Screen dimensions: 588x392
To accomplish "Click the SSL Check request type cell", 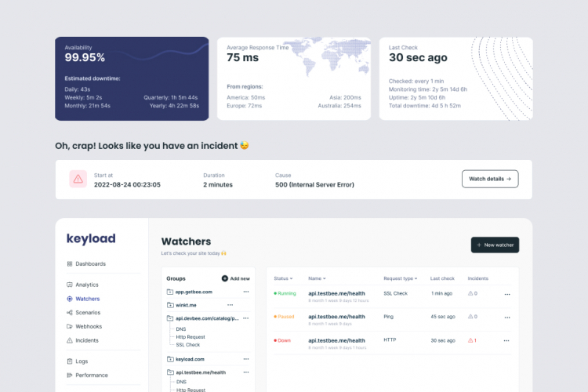I will point(395,293).
